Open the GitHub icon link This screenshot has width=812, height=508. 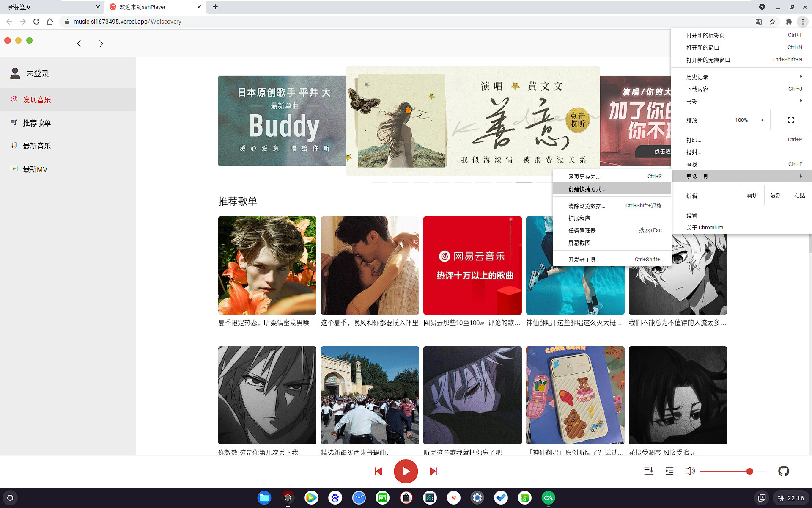click(x=783, y=471)
